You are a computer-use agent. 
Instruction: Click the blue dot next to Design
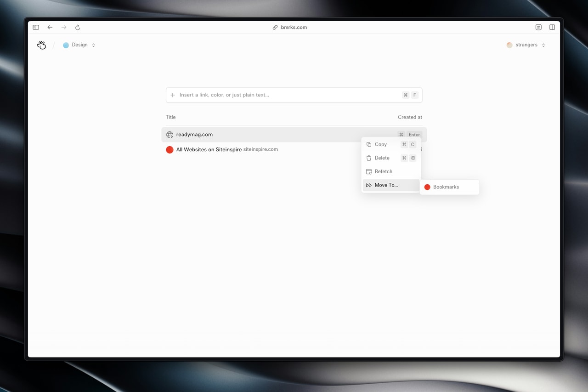[x=65, y=45]
